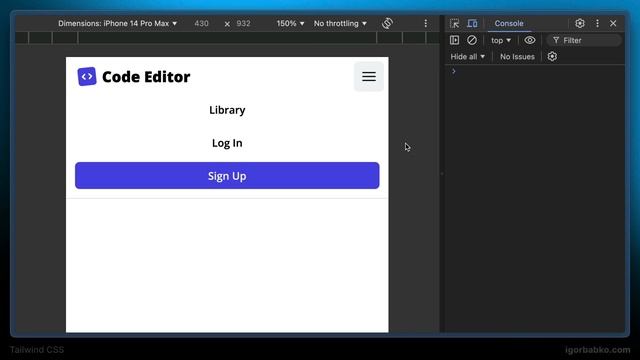Open the Hide all log levels dropdown
640x360 pixels.
click(467, 56)
